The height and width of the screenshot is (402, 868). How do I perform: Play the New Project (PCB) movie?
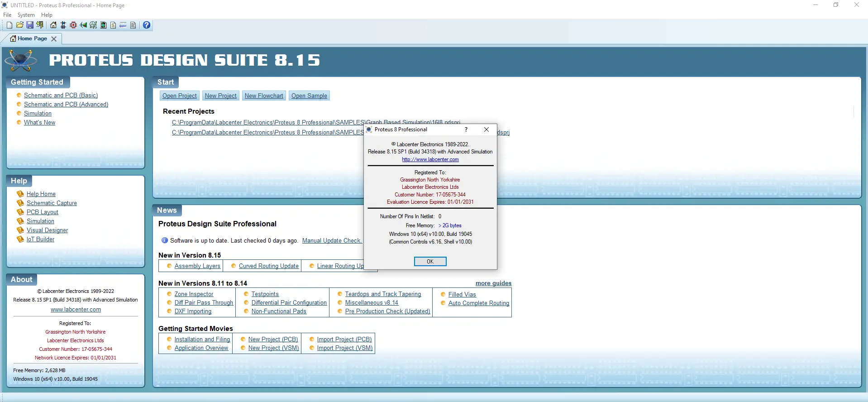(x=273, y=339)
